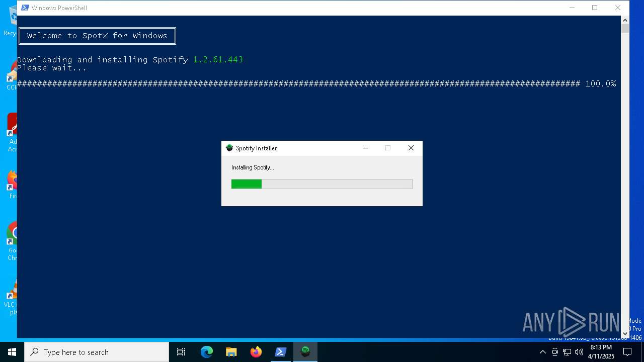
Task: Click the 'Please wait...' line
Action: point(52,68)
